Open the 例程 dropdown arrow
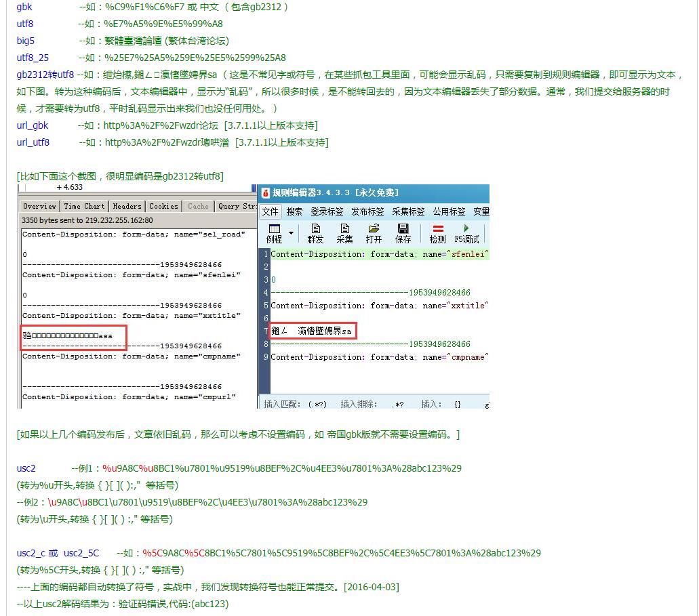 pyautogui.click(x=291, y=231)
